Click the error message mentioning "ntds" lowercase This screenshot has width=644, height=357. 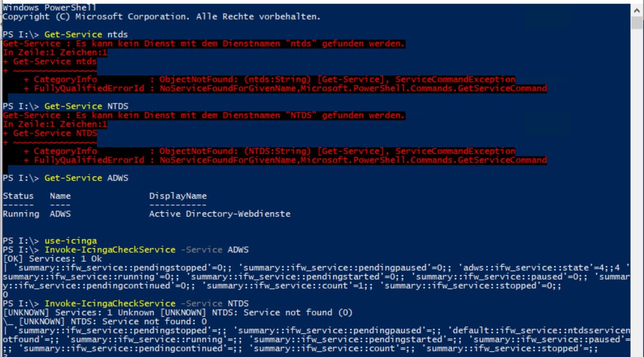204,44
